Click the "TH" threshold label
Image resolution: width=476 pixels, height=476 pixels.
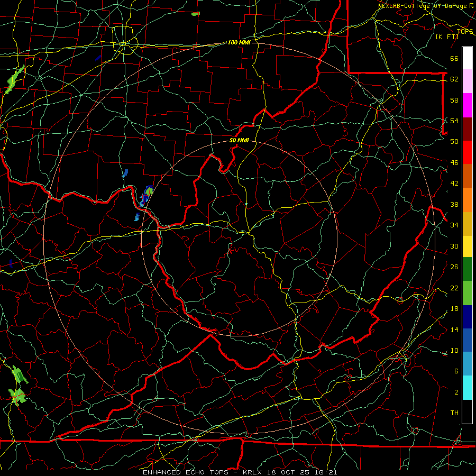point(454,413)
